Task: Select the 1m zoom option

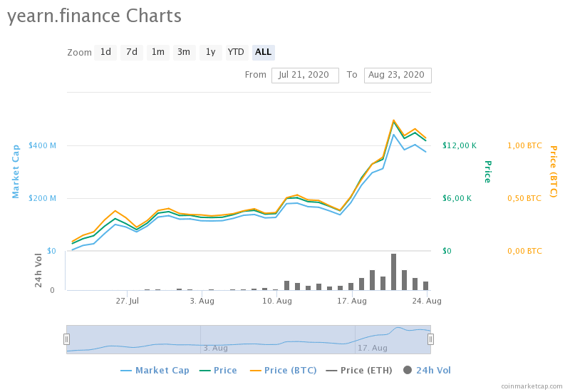Action: pyautogui.click(x=157, y=52)
